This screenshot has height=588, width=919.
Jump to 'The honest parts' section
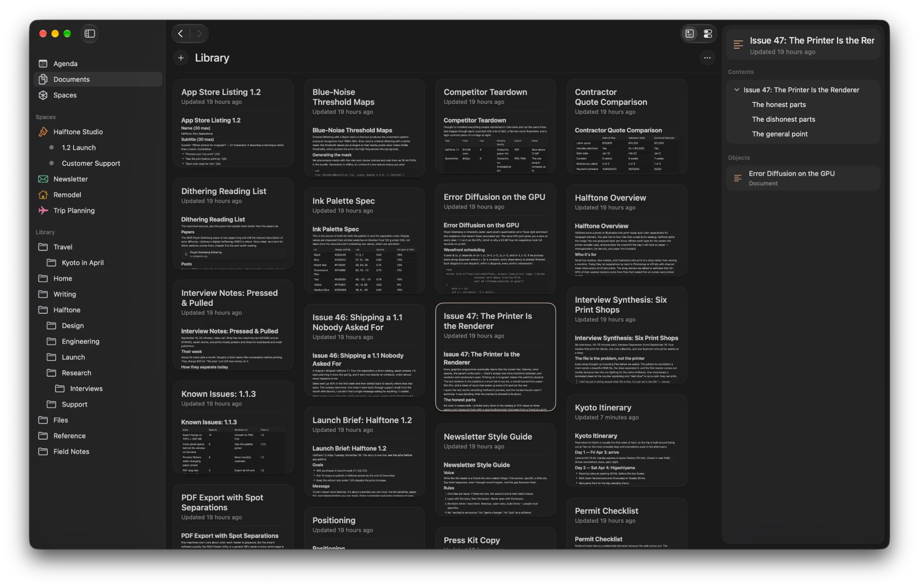(779, 105)
